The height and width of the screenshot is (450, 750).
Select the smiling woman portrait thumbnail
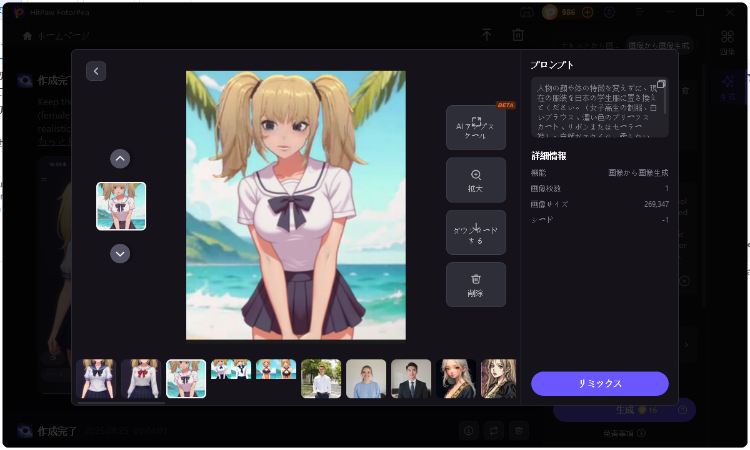coord(366,379)
